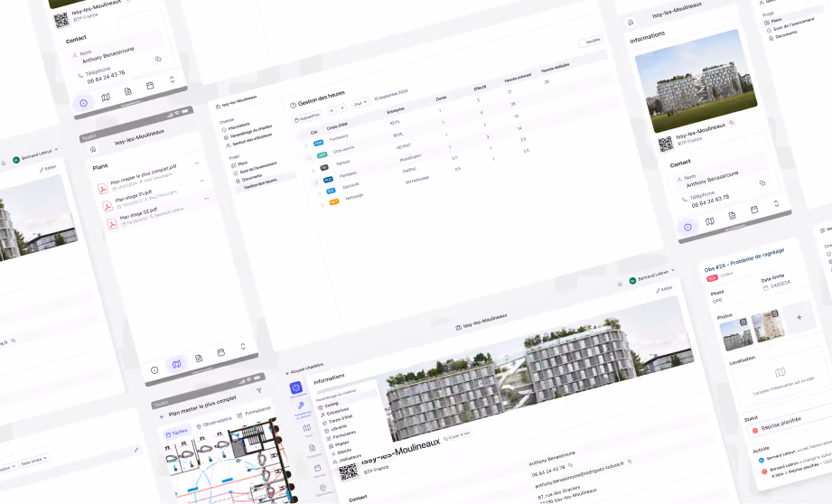This screenshot has width=832, height=504.
Task: Click the filter funnel icon on Plan master screen
Action: coord(259,390)
